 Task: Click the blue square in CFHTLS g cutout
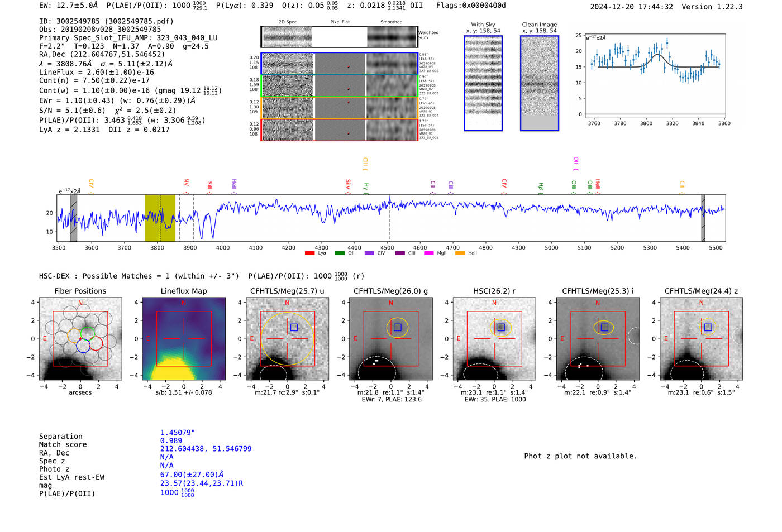point(398,327)
